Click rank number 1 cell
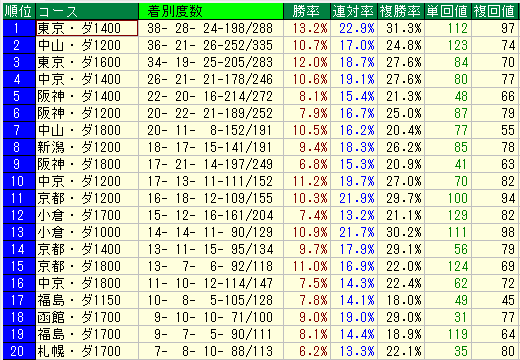 click(19, 28)
